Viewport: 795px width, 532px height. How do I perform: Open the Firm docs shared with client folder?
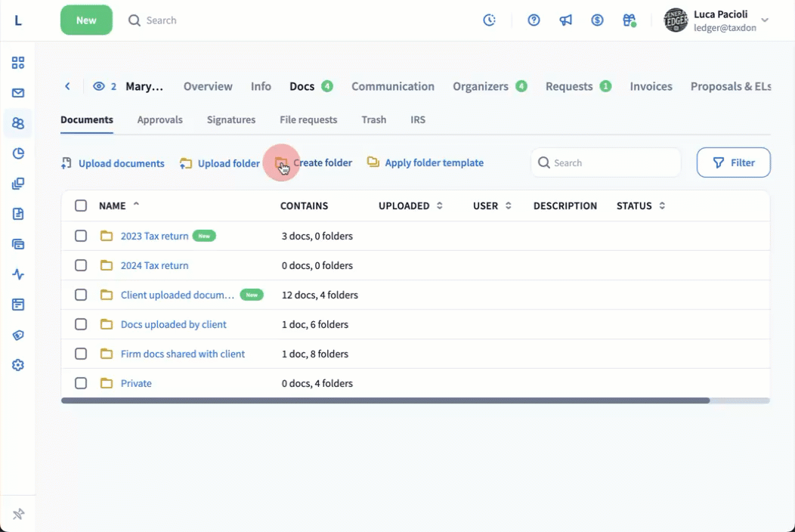tap(183, 354)
